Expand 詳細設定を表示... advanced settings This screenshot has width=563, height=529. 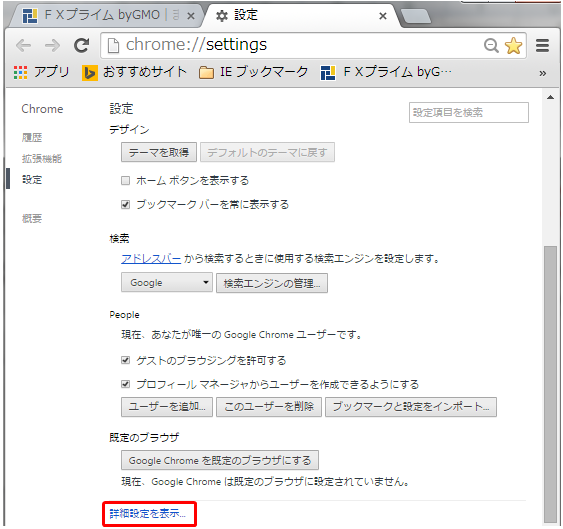coord(148,514)
